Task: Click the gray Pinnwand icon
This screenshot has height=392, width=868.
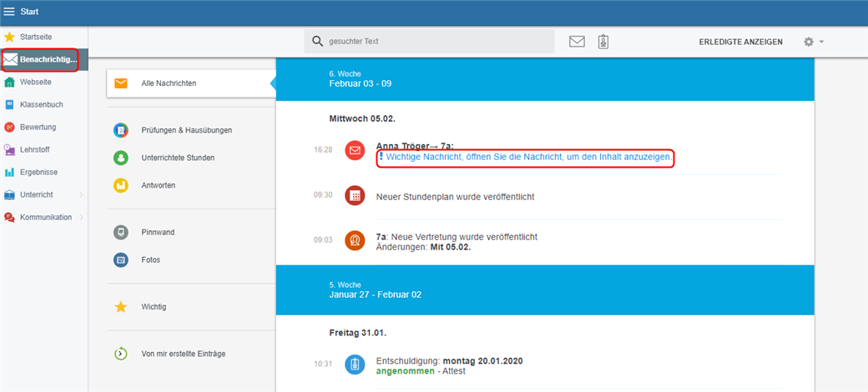Action: (x=121, y=233)
